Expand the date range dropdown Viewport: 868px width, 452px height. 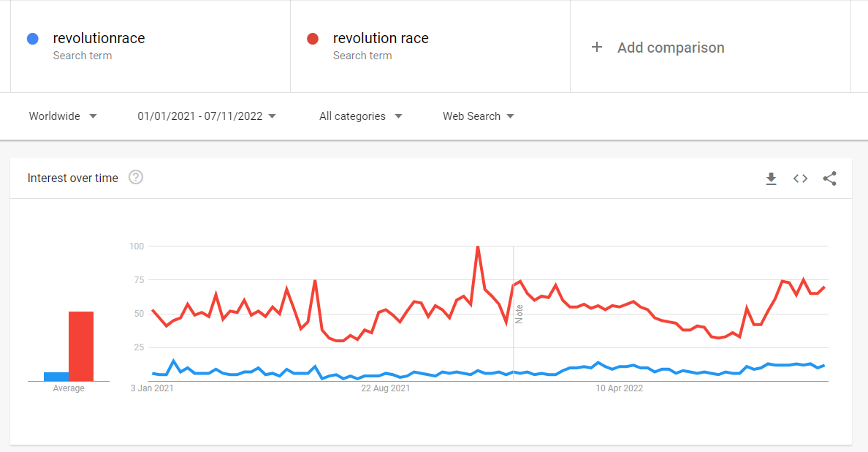207,116
